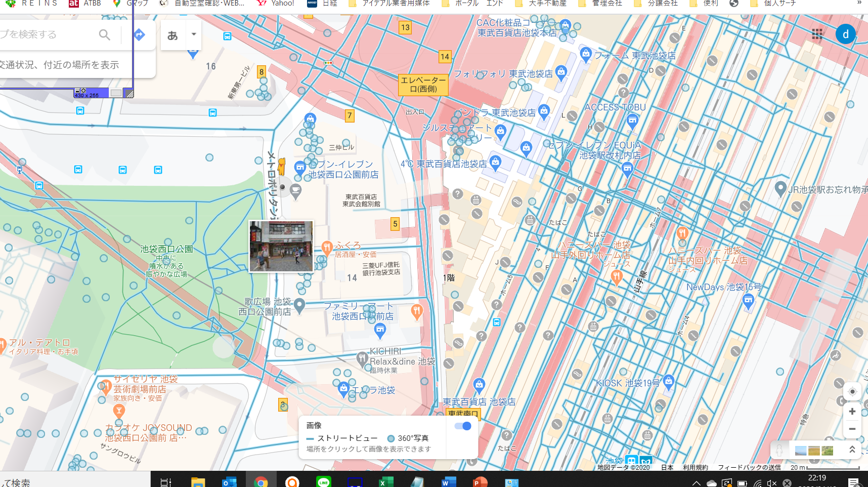Open the アイデアル業者用媒体 bookmark folder
The image size is (868, 487).
(x=389, y=3)
